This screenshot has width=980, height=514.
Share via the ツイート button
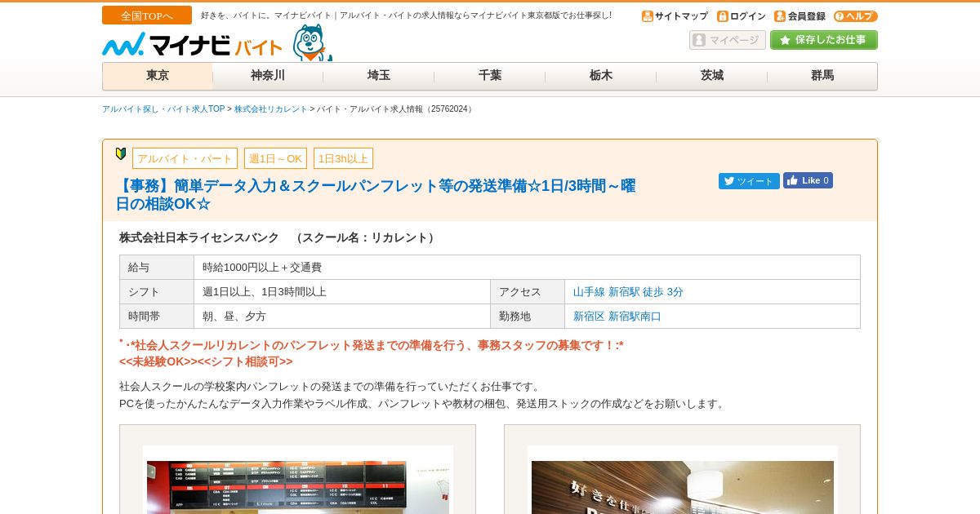coord(749,181)
